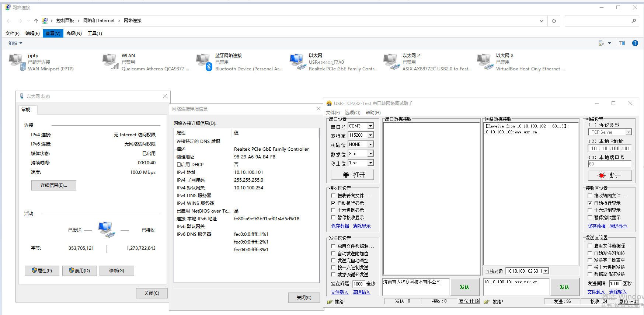Click the refresh icon in address bar
644x315 pixels.
[x=554, y=21]
